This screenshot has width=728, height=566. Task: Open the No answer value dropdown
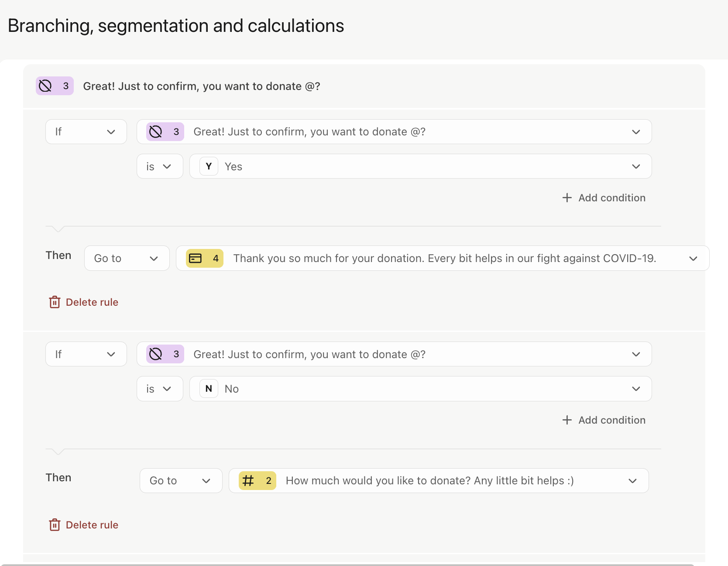pos(421,389)
